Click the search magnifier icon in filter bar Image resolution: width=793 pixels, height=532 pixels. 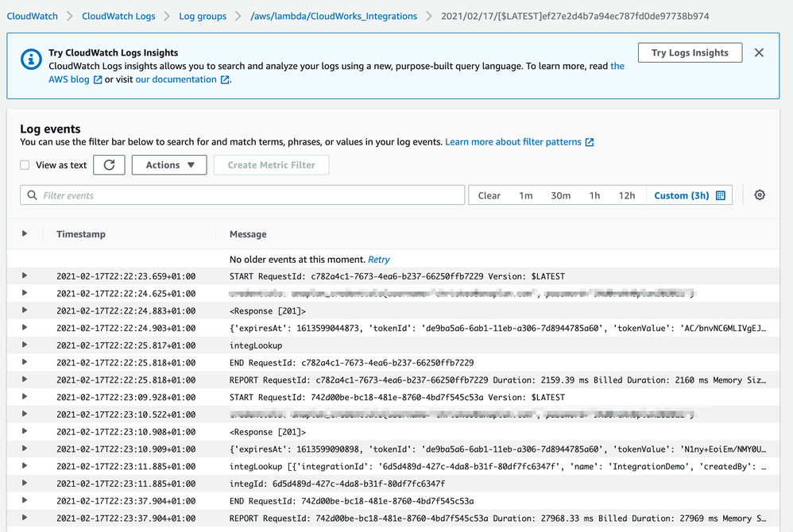[32, 195]
